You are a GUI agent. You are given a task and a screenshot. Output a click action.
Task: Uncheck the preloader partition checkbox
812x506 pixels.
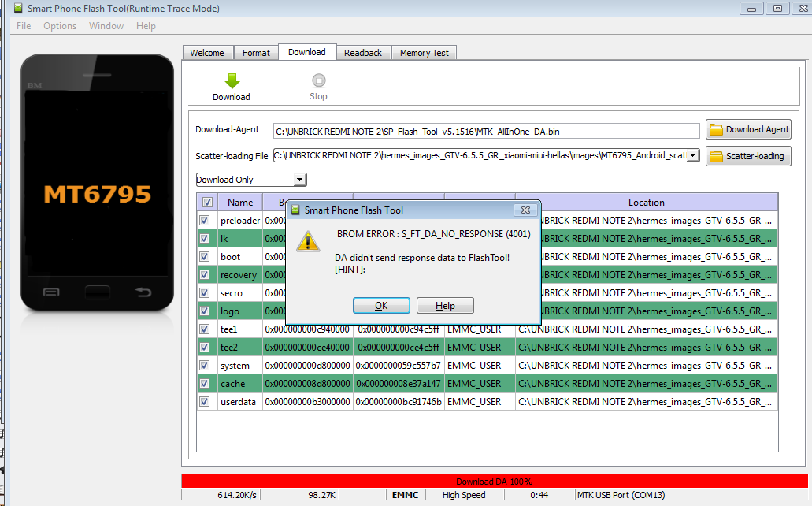205,221
